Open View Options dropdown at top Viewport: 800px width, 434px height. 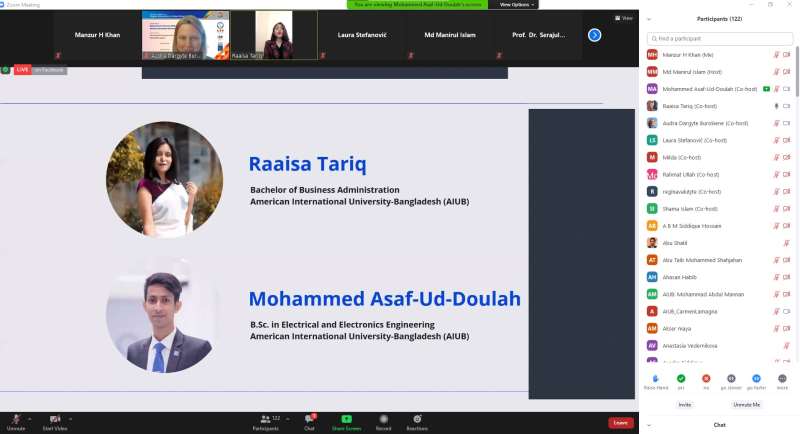click(x=517, y=5)
